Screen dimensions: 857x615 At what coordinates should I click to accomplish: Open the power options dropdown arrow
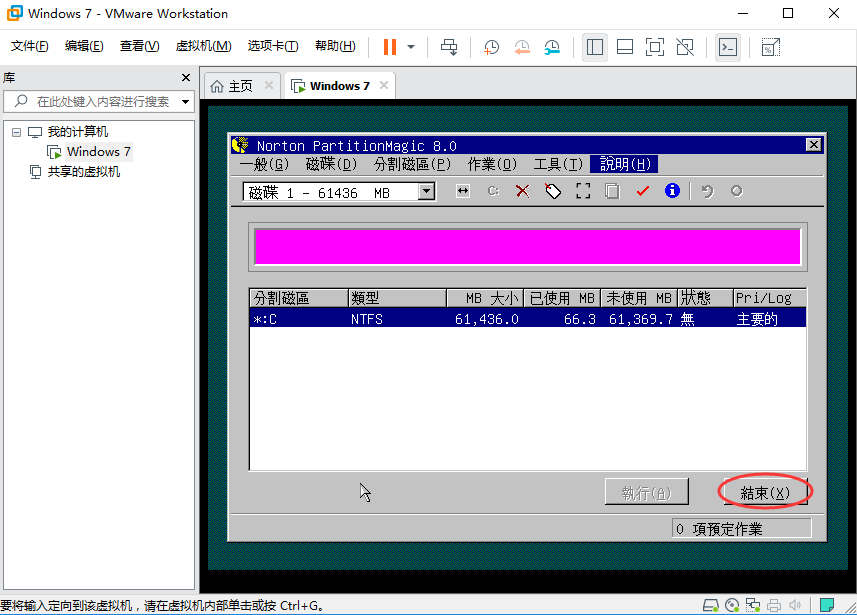411,47
